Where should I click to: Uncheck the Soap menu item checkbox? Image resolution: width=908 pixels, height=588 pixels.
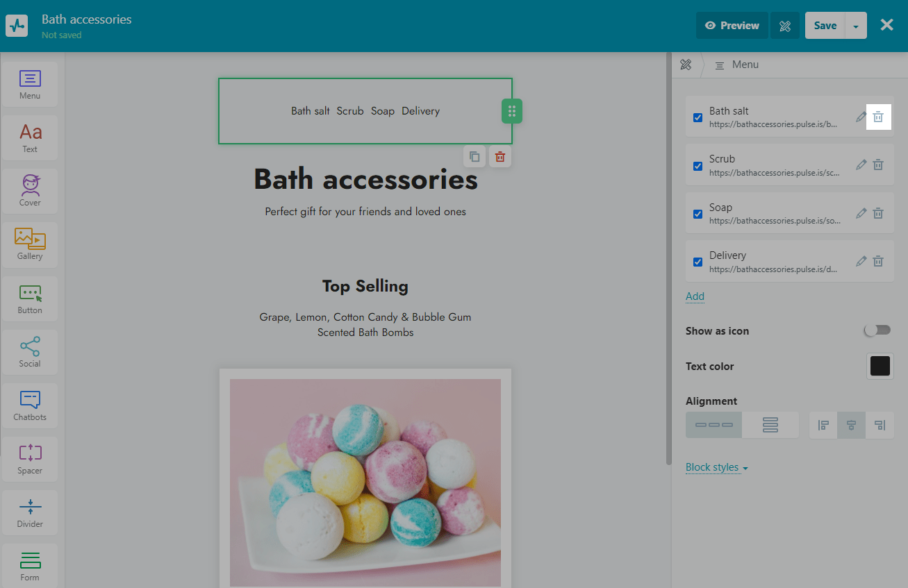point(697,214)
